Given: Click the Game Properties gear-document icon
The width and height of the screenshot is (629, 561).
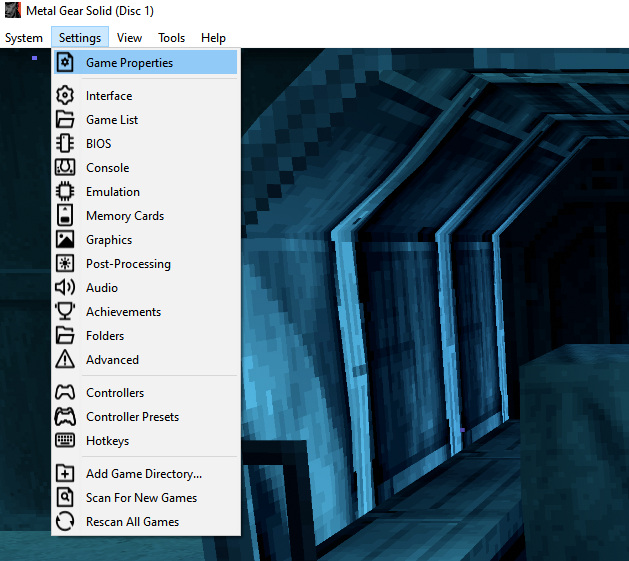Looking at the screenshot, I should pos(65,63).
